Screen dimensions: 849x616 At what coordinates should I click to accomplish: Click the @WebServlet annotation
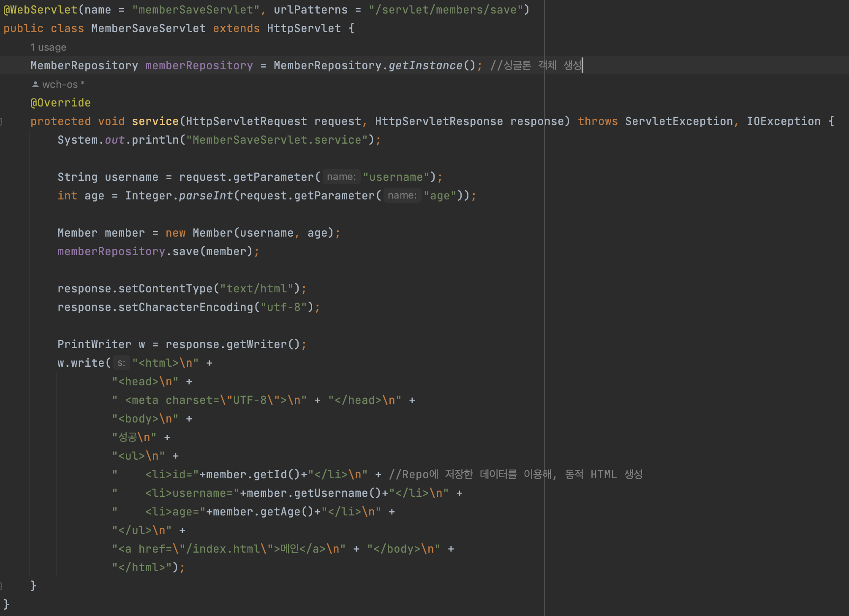(x=41, y=10)
